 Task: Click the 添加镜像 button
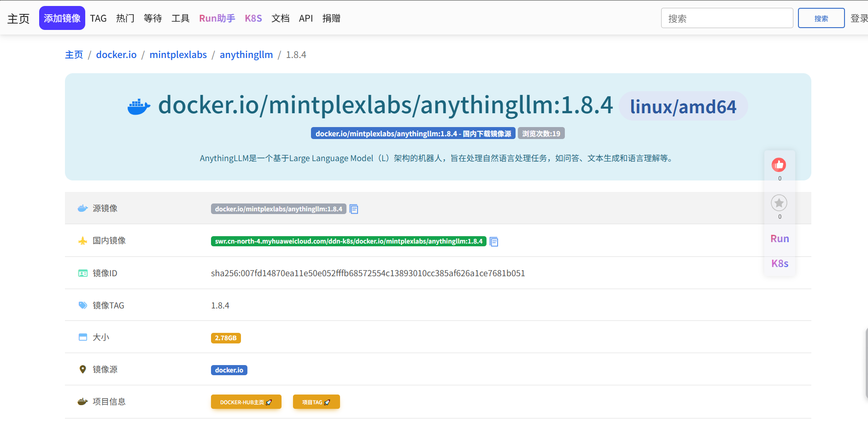tap(62, 18)
